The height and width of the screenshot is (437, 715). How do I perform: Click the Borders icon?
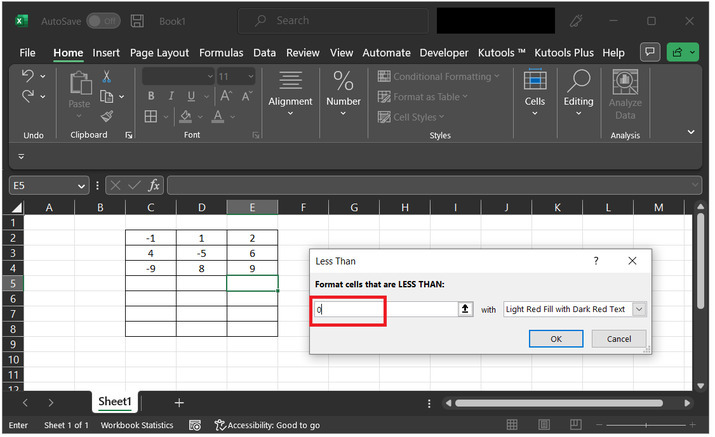(151, 116)
